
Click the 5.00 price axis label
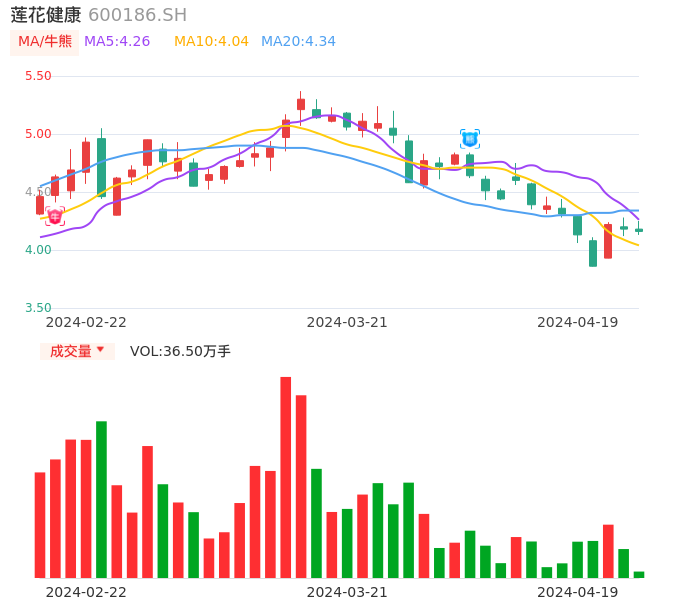(x=38, y=134)
